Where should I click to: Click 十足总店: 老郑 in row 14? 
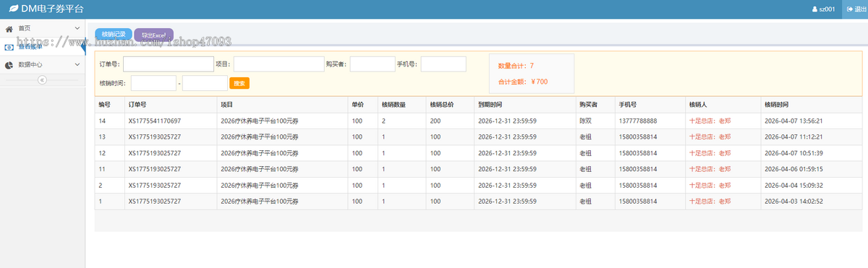(x=710, y=121)
